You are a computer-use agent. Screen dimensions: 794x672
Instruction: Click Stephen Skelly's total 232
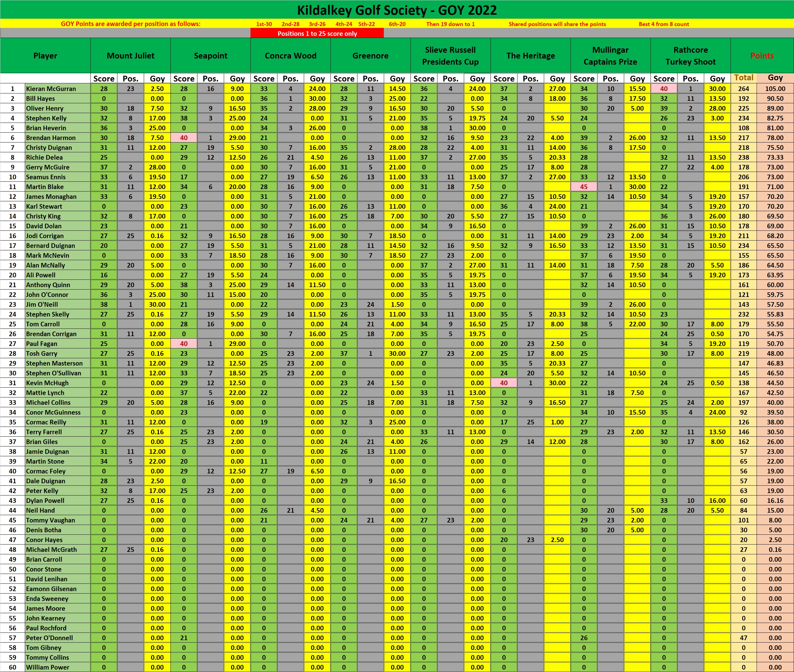tap(744, 314)
